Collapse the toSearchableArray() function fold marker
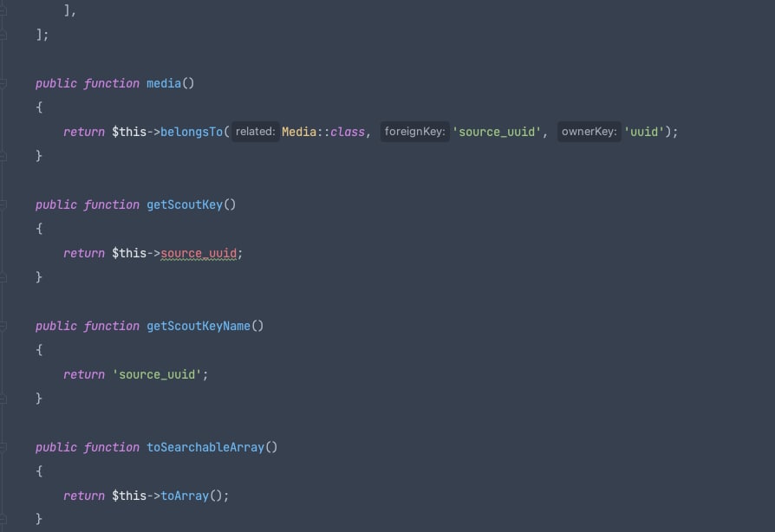775x532 pixels. (3, 448)
